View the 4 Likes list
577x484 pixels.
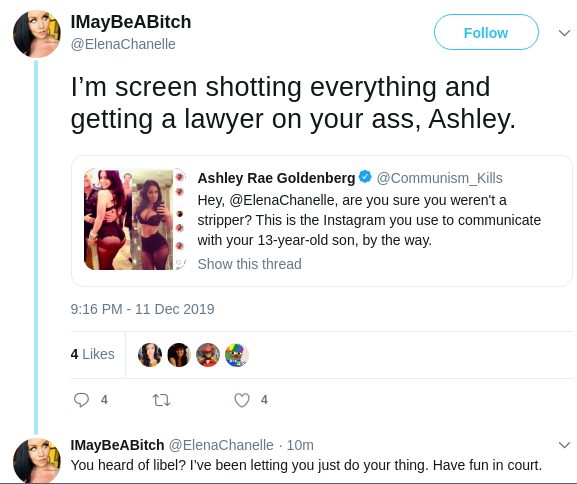pyautogui.click(x=92, y=354)
